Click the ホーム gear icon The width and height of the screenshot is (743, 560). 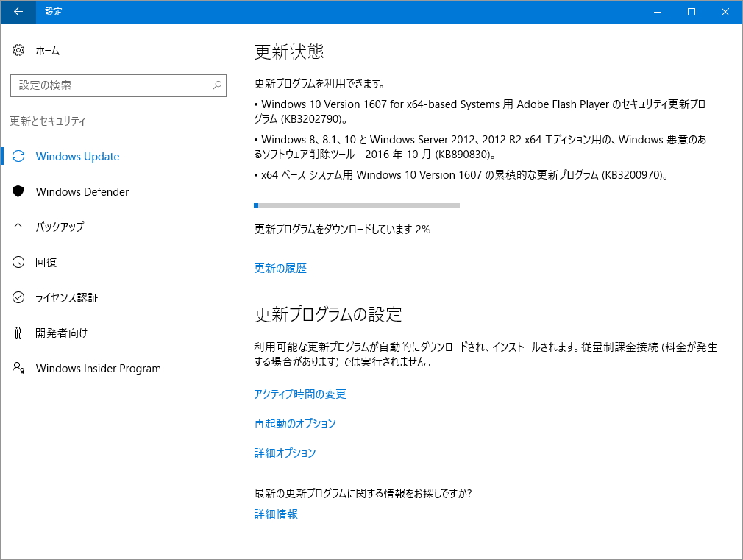click(x=18, y=50)
